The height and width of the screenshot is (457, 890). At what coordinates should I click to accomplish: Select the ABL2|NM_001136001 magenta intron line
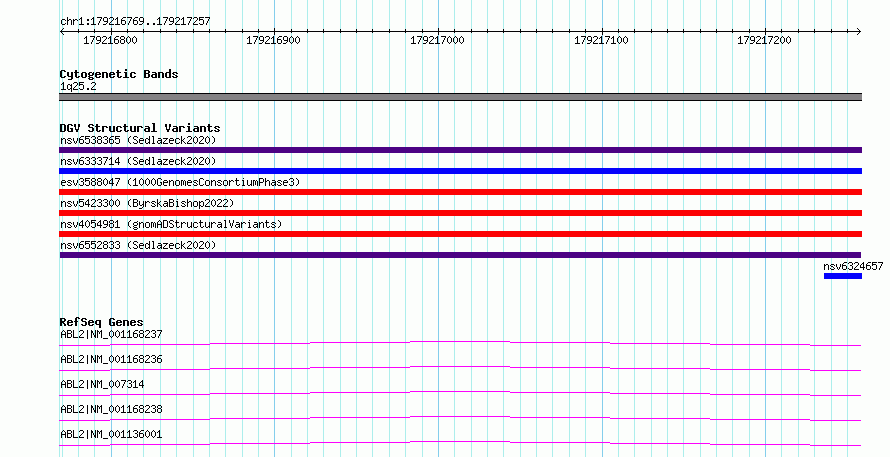click(x=460, y=443)
